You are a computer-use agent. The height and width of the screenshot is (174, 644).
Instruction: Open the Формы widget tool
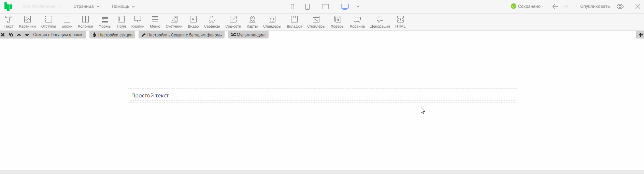coord(105,22)
